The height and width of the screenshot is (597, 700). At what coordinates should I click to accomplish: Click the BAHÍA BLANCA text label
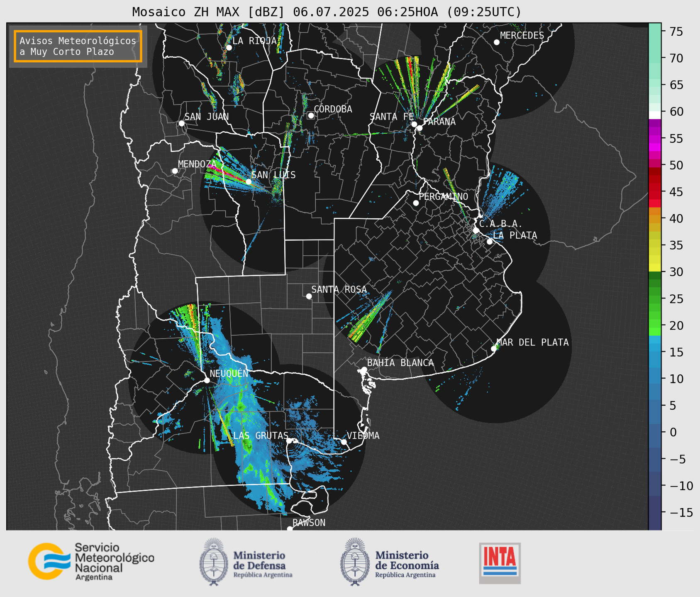pyautogui.click(x=400, y=363)
